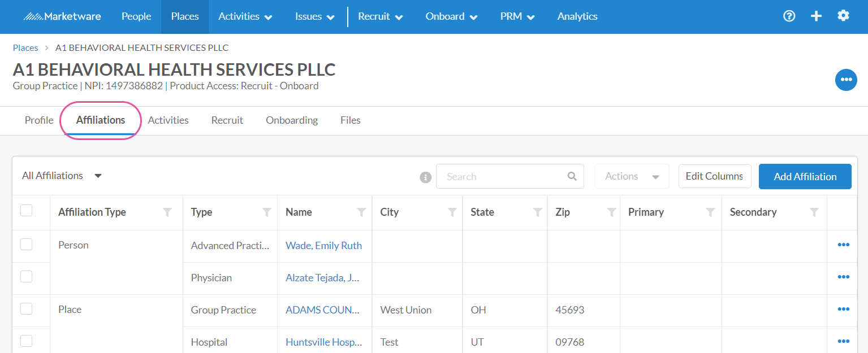Open the ADAMS COUN... place link
The width and height of the screenshot is (868, 353).
click(323, 310)
